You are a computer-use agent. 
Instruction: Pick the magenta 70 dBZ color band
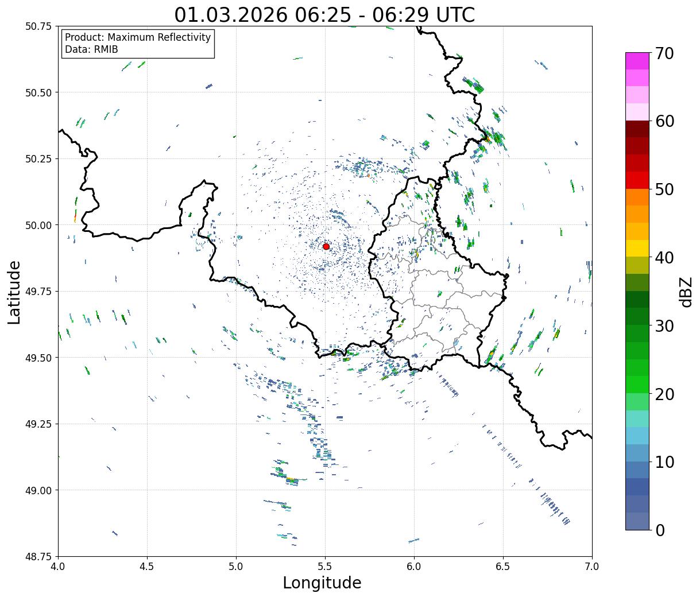coord(637,61)
